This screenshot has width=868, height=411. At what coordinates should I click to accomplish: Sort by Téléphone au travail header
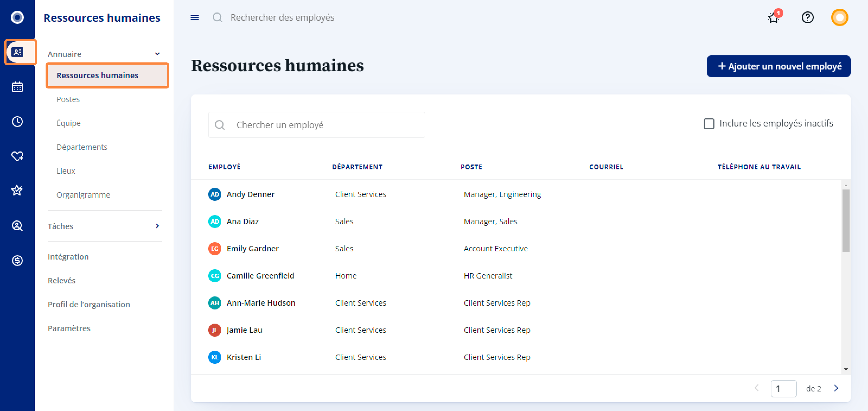tap(759, 167)
